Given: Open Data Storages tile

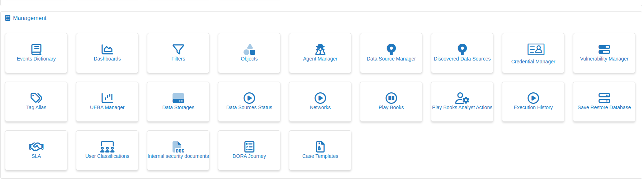Looking at the screenshot, I should coord(178,102).
